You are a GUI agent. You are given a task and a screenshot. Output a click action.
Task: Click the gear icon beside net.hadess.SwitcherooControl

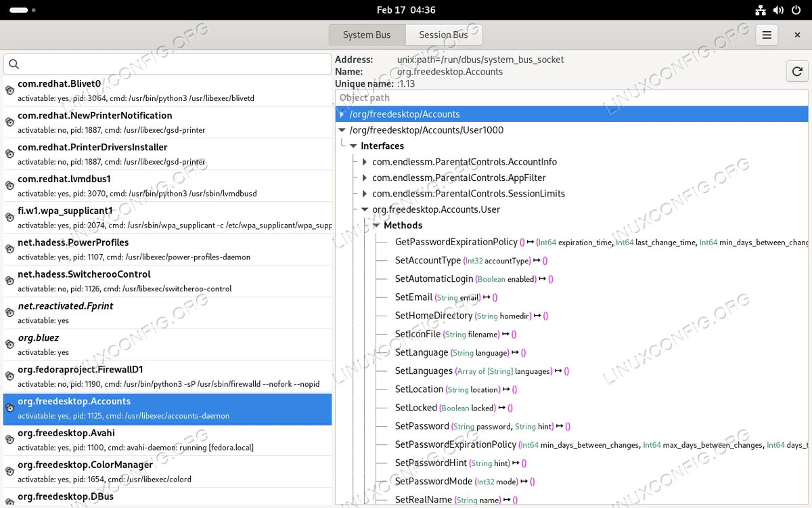pos(10,281)
